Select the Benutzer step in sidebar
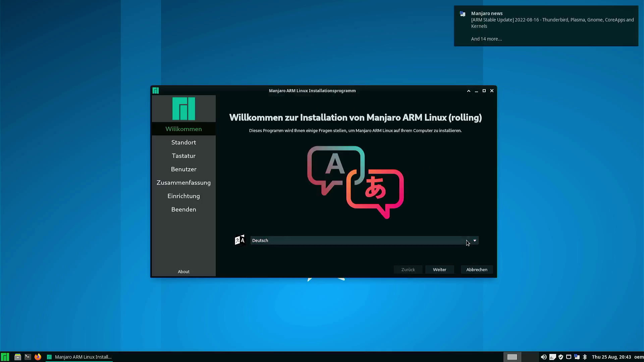The height and width of the screenshot is (362, 644). pos(183,169)
